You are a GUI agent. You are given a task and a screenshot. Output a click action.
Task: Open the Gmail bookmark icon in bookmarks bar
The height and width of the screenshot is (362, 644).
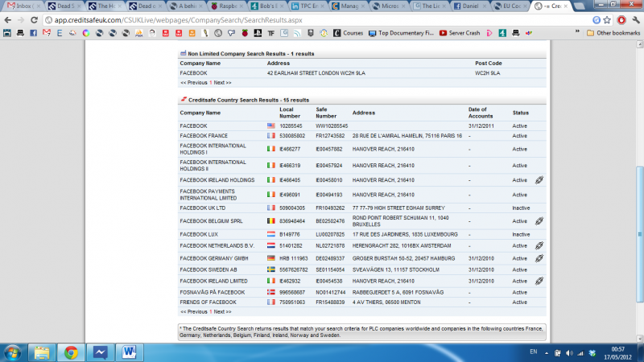tap(47, 33)
